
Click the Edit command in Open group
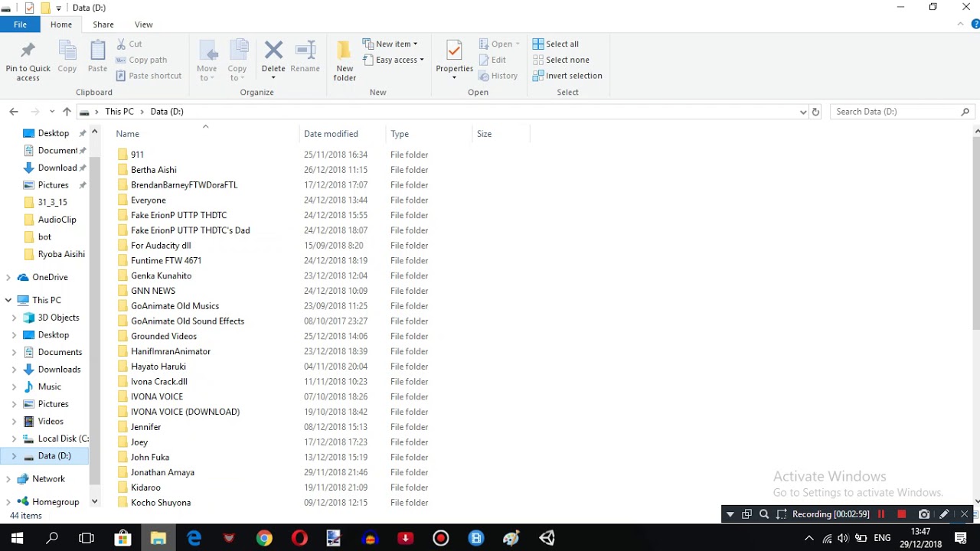click(492, 60)
